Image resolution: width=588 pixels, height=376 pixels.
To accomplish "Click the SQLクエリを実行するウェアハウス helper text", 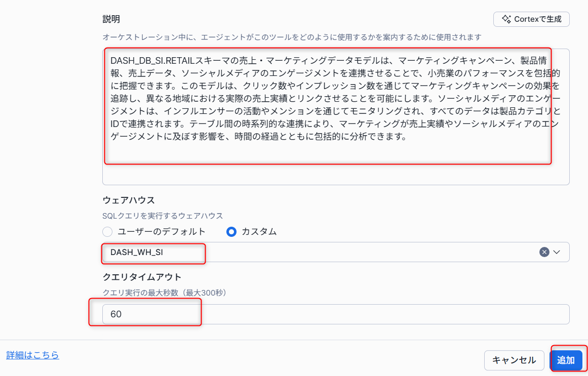I will [163, 216].
